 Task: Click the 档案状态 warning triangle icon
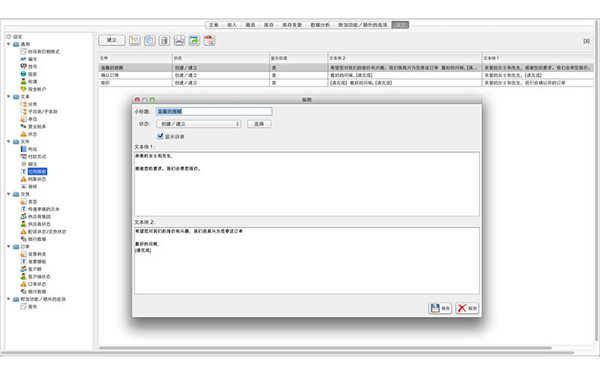(x=23, y=179)
